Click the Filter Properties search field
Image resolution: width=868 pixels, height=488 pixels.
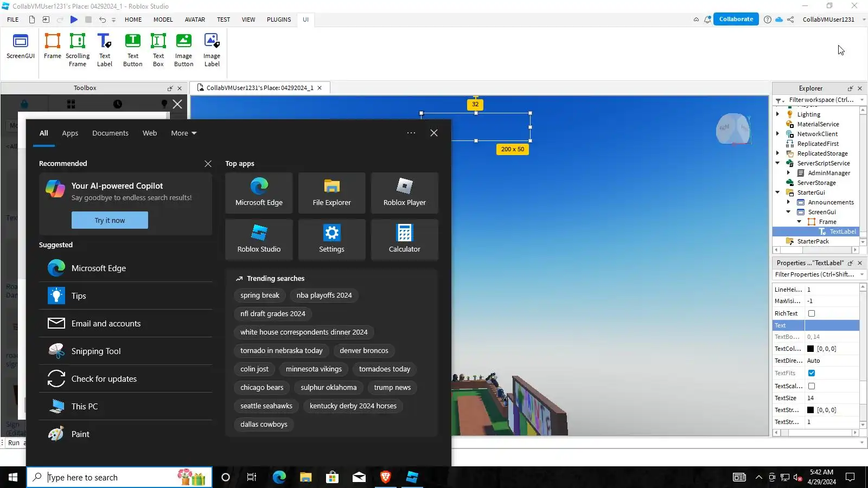(815, 274)
